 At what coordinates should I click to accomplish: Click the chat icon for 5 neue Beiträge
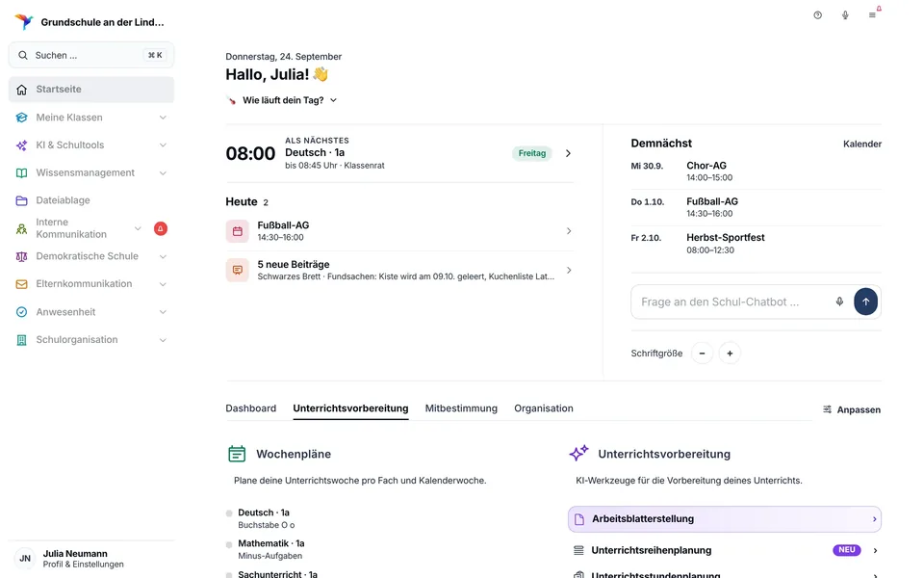(238, 270)
